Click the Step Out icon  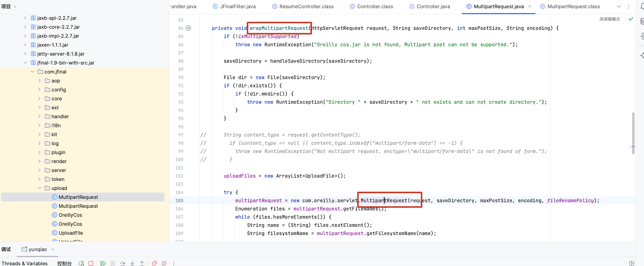click(x=142, y=263)
